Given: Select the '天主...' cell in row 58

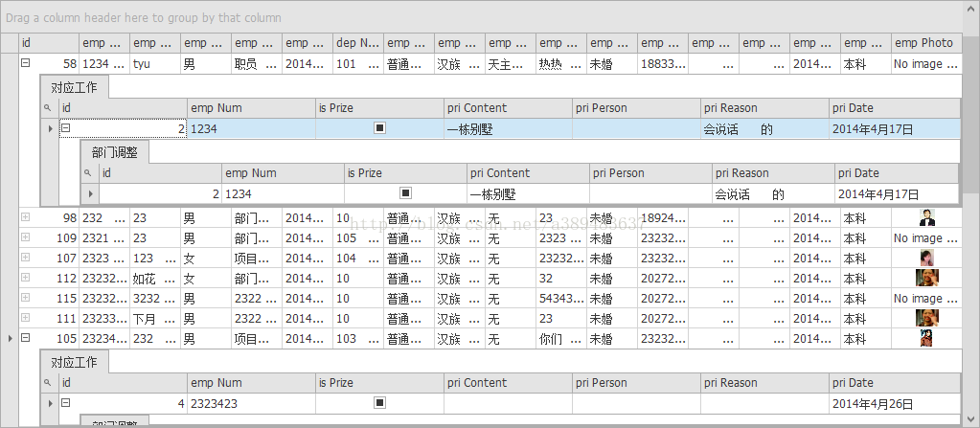Looking at the screenshot, I should (510, 63).
